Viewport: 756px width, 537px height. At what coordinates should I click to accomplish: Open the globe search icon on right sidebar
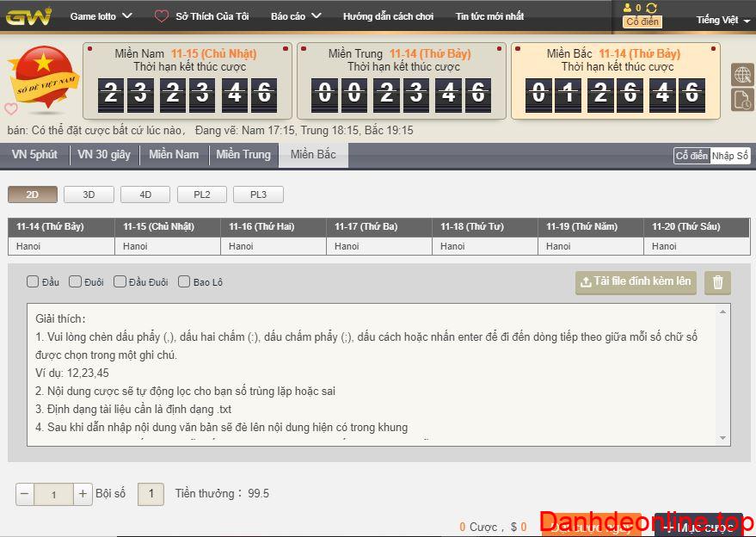(742, 75)
